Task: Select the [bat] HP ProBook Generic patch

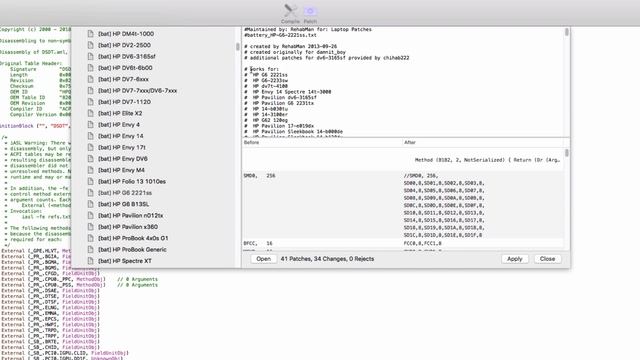Action: tap(132, 249)
